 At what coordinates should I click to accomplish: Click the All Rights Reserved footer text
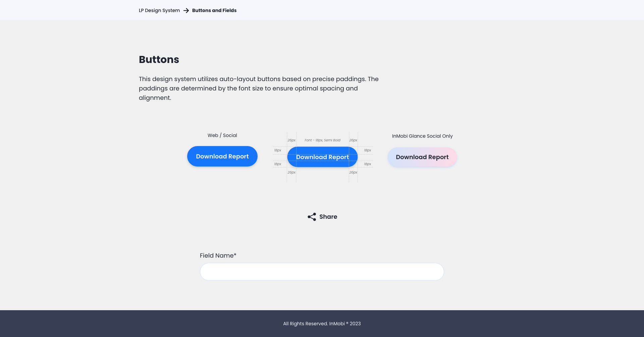pyautogui.click(x=322, y=324)
